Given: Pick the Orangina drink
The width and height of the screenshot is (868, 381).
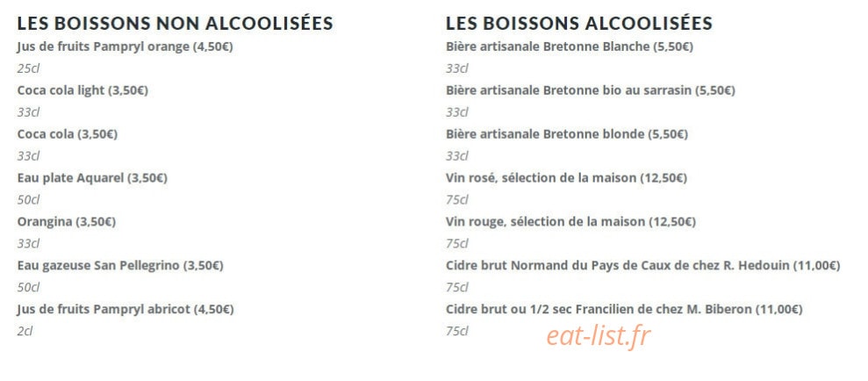Looking at the screenshot, I should pyautogui.click(x=67, y=222).
